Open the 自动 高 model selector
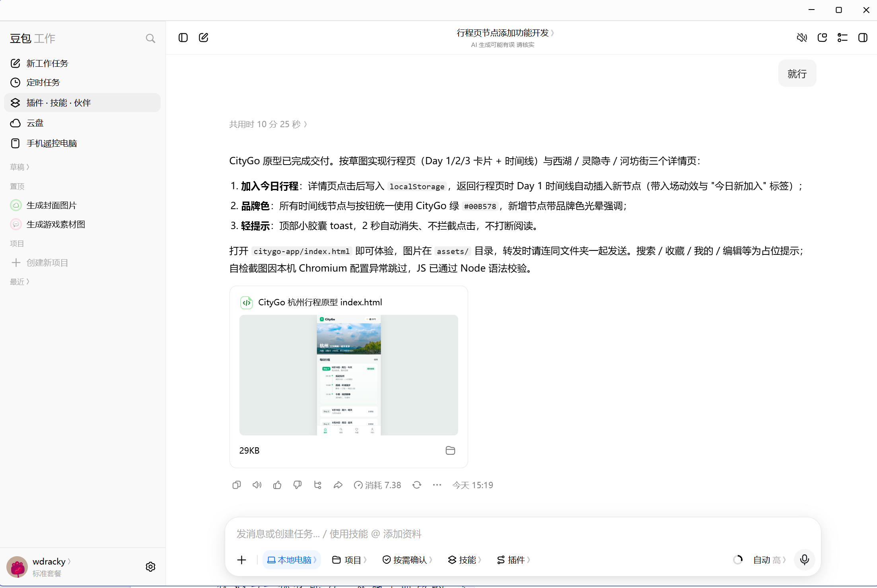Image resolution: width=877 pixels, height=588 pixels. pos(770,560)
